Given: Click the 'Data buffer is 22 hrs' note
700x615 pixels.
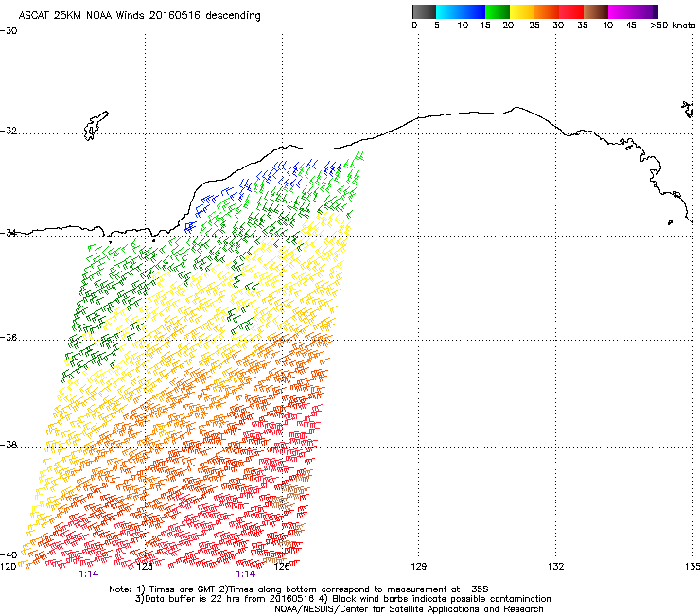Looking at the screenshot, I should tap(342, 599).
